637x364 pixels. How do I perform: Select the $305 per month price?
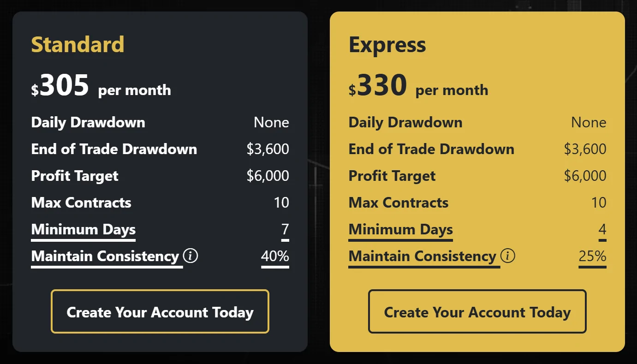(101, 86)
